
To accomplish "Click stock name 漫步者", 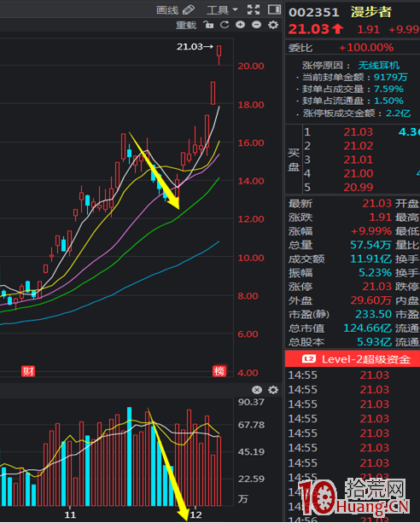I will (x=371, y=12).
